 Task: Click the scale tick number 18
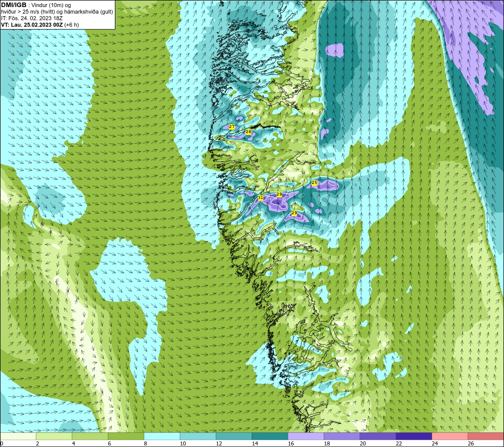327,443
